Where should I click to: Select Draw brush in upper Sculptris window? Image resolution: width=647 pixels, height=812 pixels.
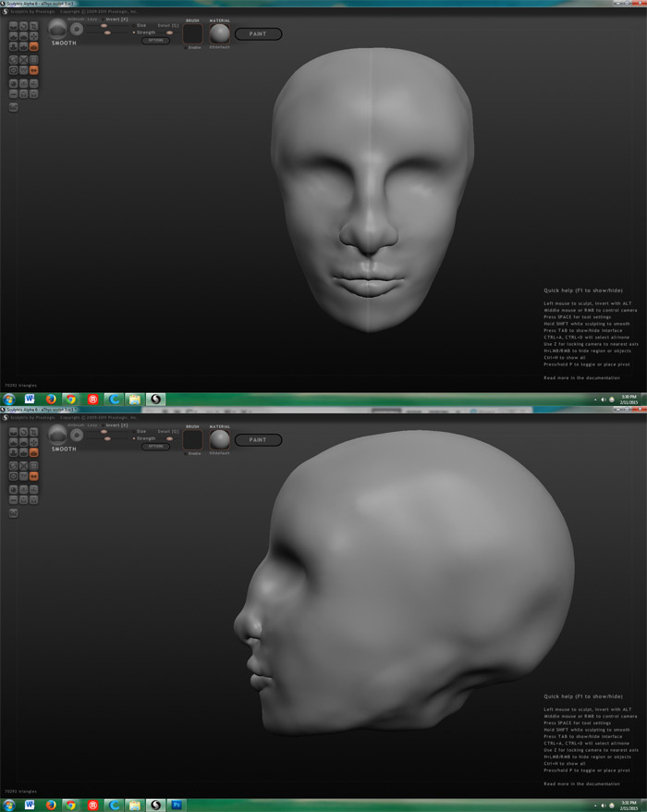(x=14, y=36)
